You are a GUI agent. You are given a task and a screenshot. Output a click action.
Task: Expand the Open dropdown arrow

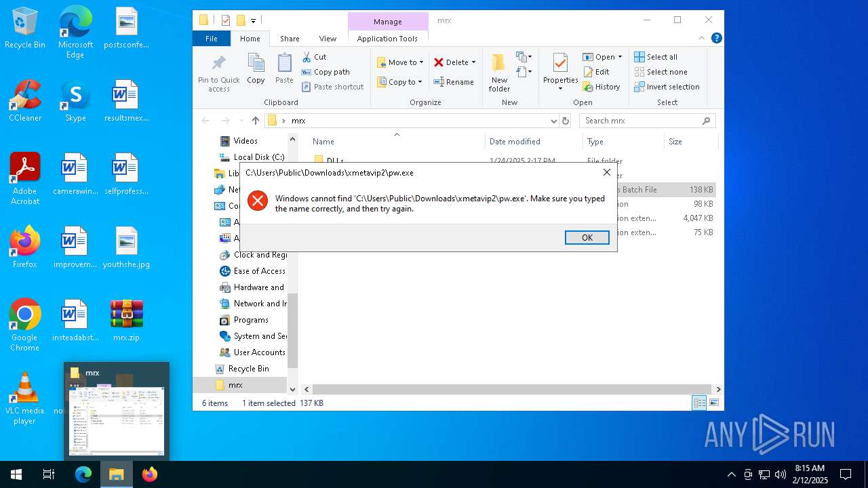620,57
